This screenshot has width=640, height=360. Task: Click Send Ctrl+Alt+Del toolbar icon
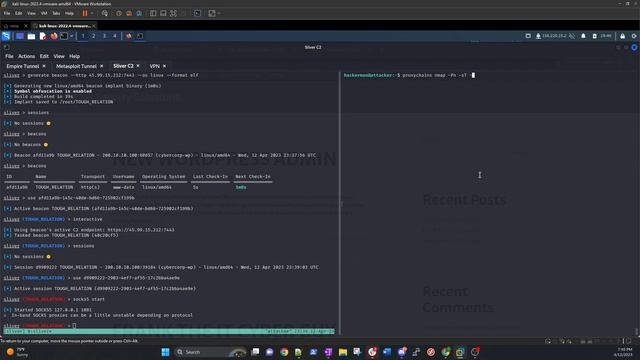pyautogui.click(x=105, y=13)
